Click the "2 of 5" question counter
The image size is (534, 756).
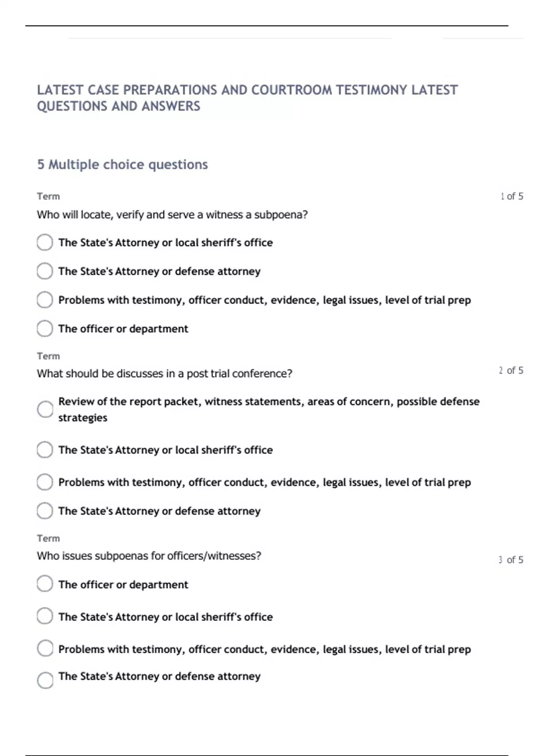pyautogui.click(x=511, y=370)
